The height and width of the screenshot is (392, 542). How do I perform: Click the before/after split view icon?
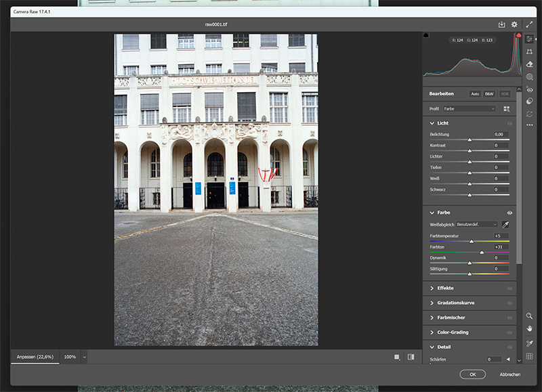[x=411, y=357]
